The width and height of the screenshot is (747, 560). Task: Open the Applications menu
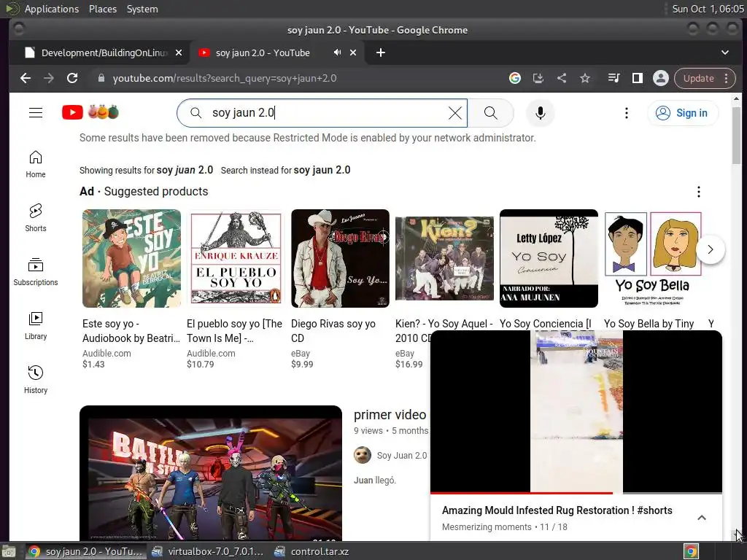pos(52,9)
